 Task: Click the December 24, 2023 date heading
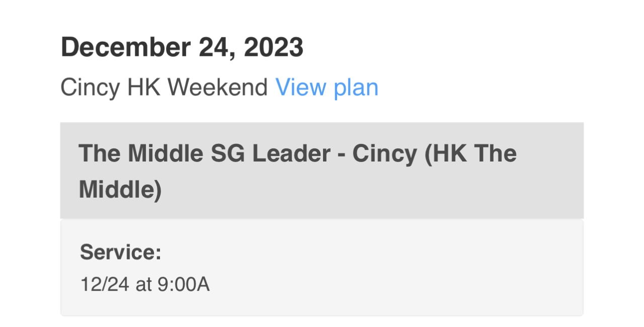[x=182, y=48]
